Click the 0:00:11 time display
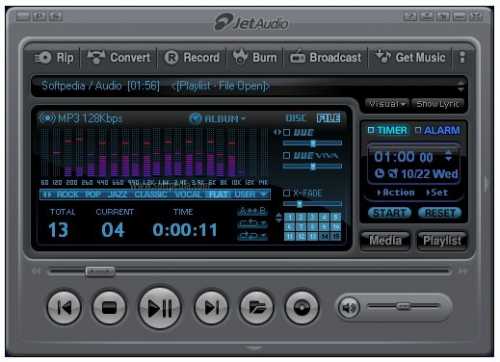This screenshot has width=500, height=362. 185,230
